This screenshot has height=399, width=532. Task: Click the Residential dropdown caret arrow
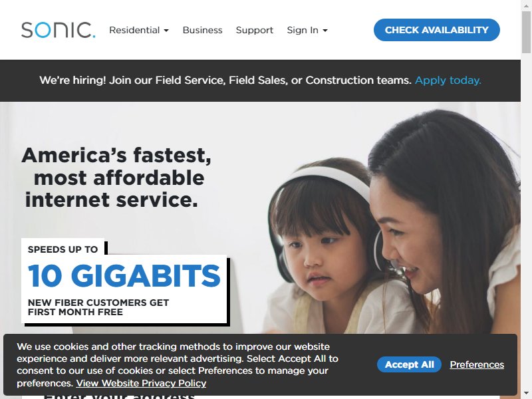point(166,31)
